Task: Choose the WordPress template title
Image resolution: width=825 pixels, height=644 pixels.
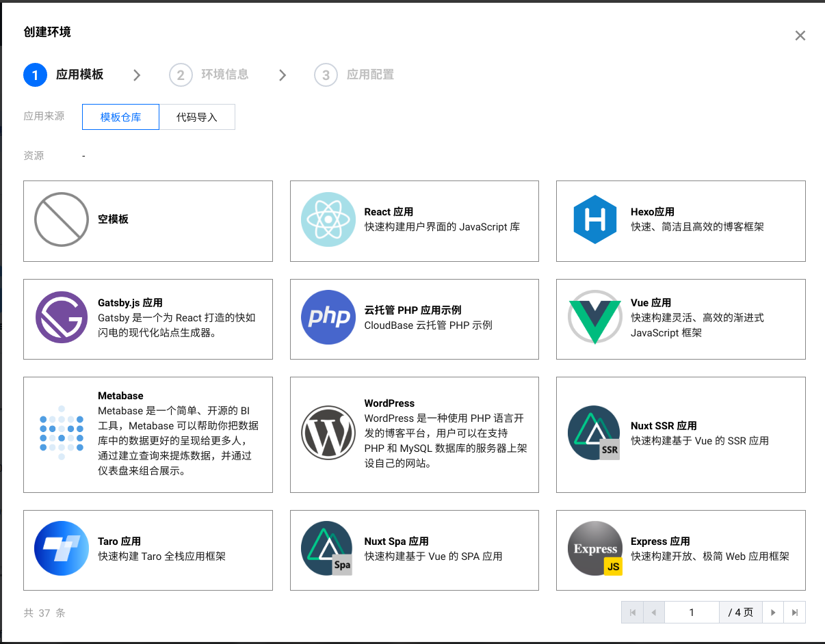Action: [x=389, y=403]
